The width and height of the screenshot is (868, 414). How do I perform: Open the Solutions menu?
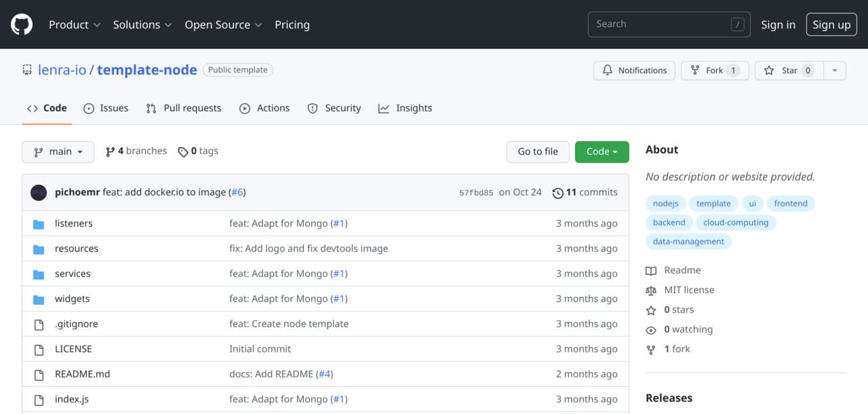pyautogui.click(x=142, y=24)
